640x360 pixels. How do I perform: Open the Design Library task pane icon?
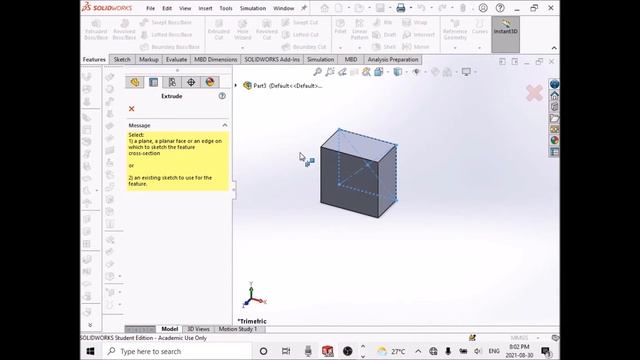coord(554,107)
